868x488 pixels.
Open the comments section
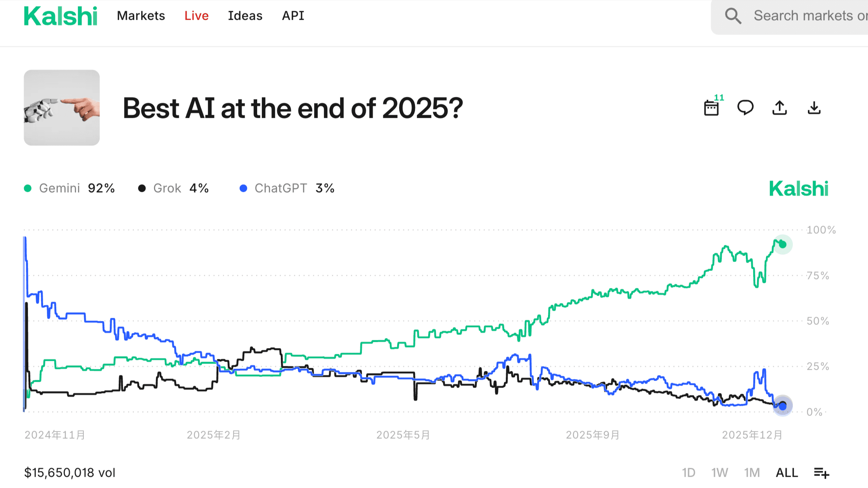[745, 109]
